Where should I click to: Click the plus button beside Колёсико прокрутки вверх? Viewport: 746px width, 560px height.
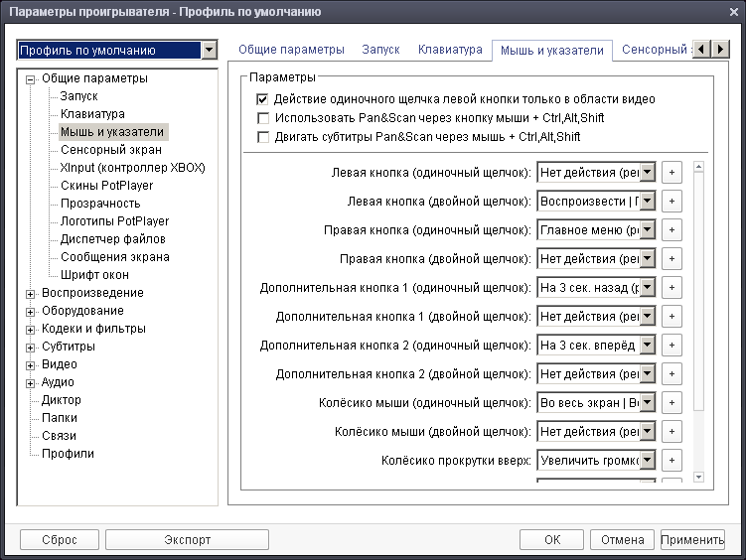pos(671,461)
